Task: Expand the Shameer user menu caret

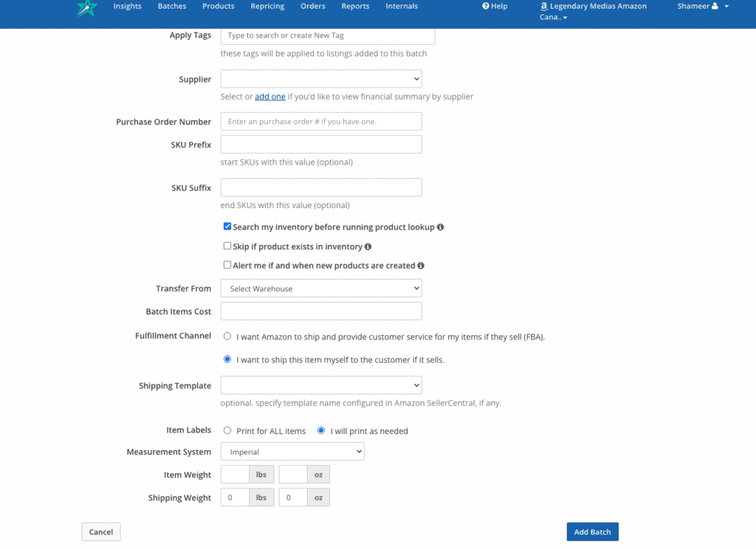Action: point(726,6)
